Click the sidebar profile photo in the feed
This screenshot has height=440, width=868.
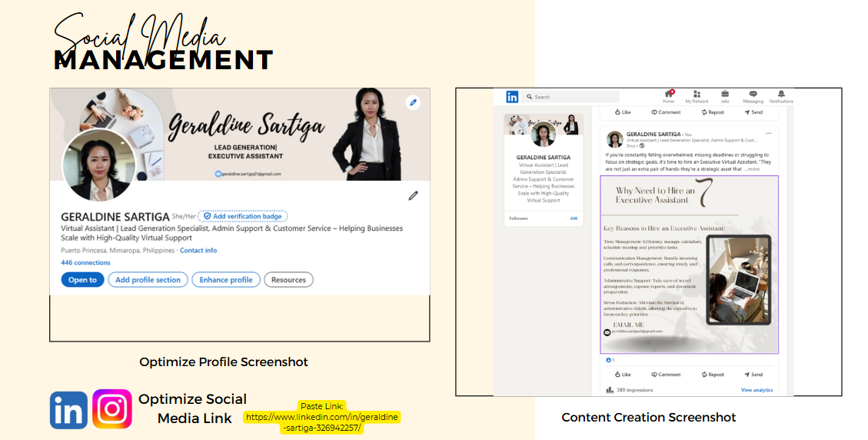coord(543,135)
